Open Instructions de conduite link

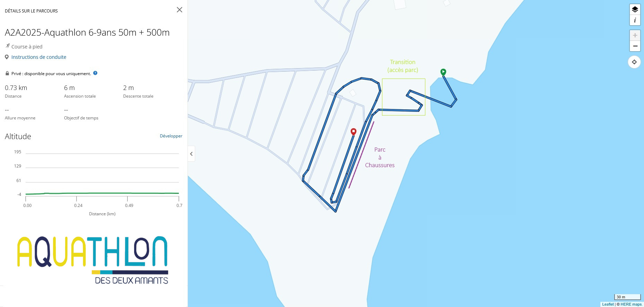39,57
